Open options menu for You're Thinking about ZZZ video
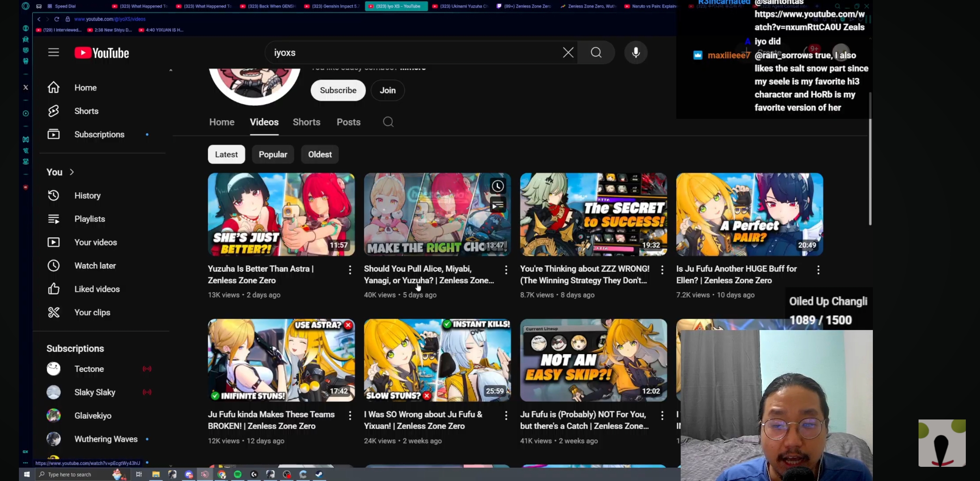 [662, 270]
